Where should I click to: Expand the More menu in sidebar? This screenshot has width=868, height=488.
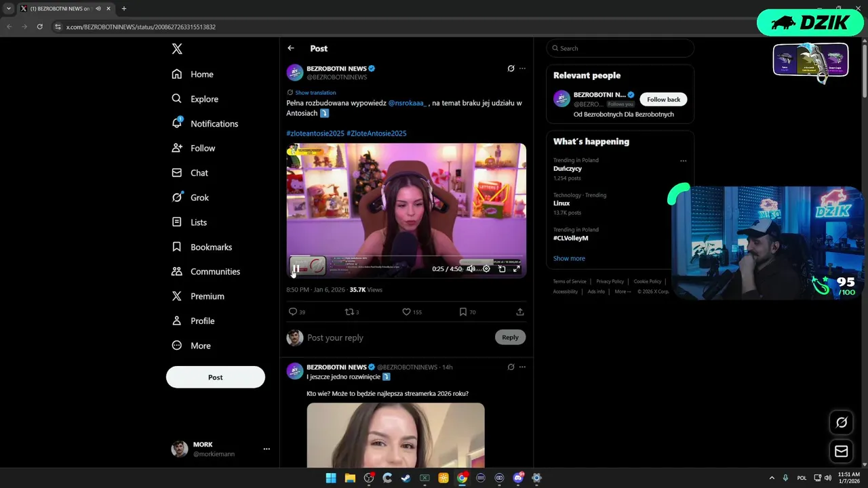(x=191, y=346)
